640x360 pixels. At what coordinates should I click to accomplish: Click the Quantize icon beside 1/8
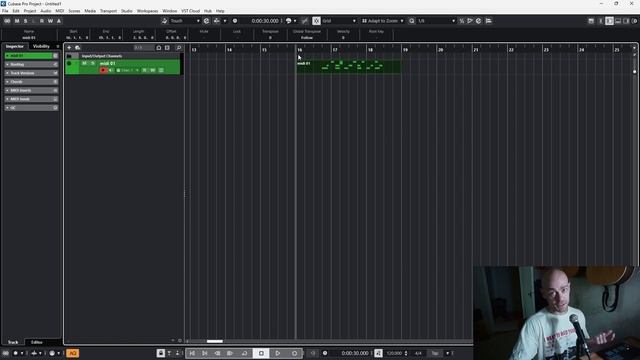coord(411,21)
